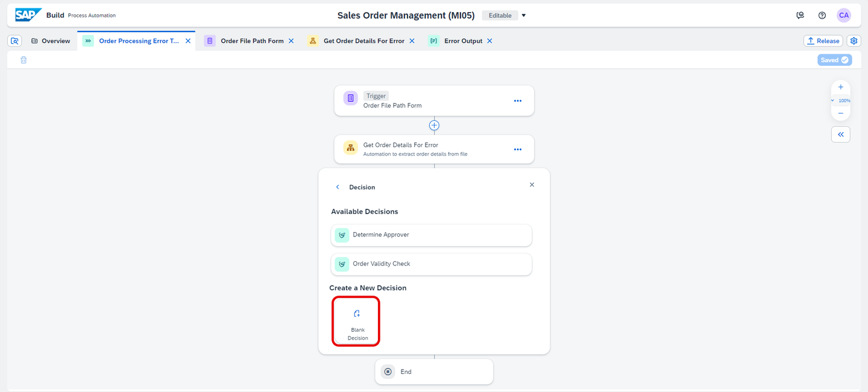Open Get Order Details For Error tab

click(x=363, y=41)
